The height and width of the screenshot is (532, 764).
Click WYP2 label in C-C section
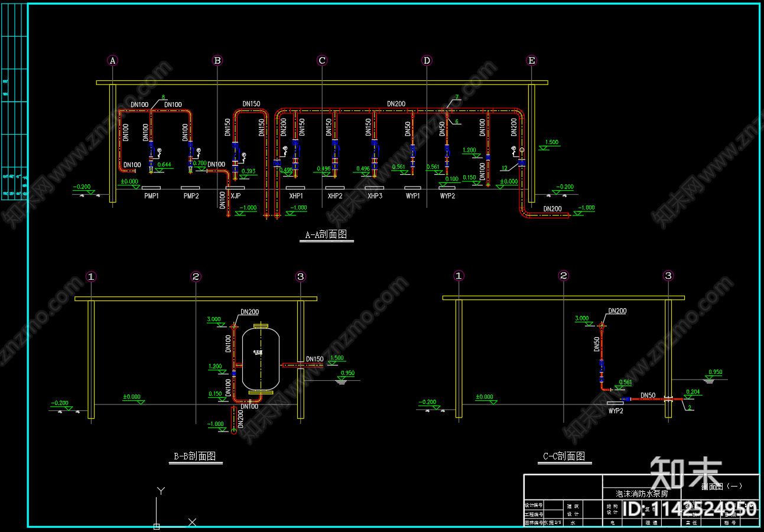[616, 411]
